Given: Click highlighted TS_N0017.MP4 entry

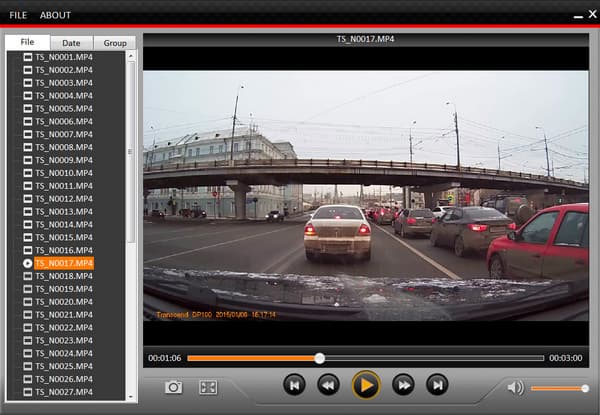Looking at the screenshot, I should point(64,263).
